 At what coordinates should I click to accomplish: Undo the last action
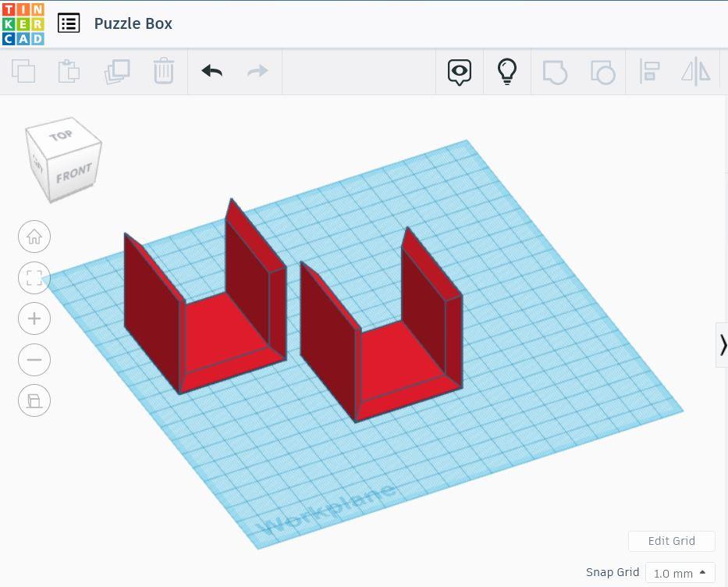[211, 71]
